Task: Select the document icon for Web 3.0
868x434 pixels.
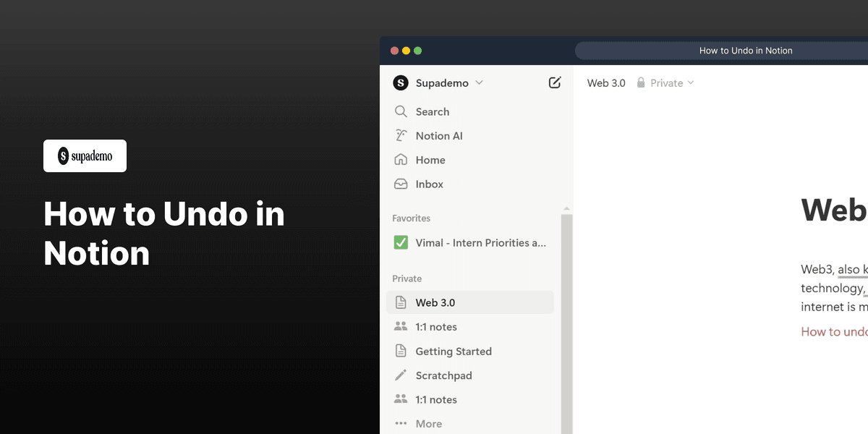Action: [x=401, y=302]
